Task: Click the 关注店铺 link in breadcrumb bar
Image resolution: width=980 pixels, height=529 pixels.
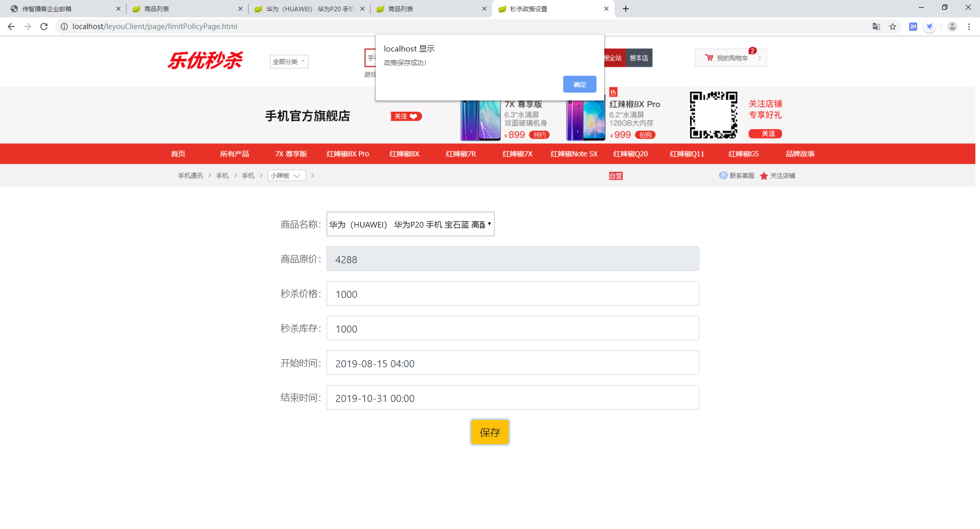Action: pos(782,175)
